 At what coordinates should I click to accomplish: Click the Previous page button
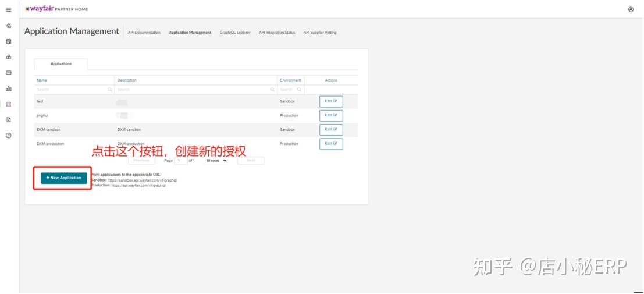click(x=142, y=161)
